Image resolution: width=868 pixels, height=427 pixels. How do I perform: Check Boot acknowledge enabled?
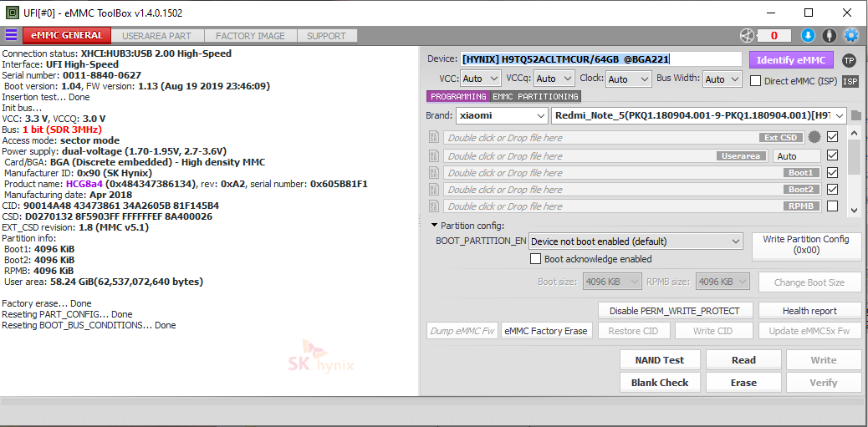[535, 259]
